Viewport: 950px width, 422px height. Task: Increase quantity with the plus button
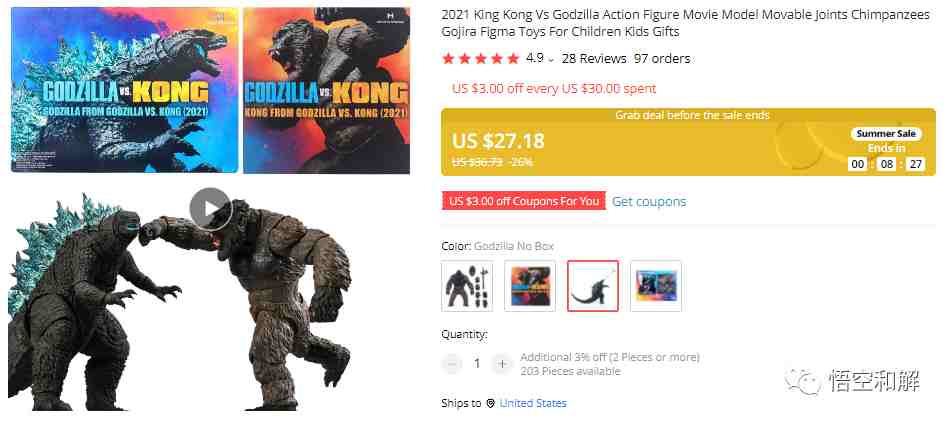coord(502,363)
